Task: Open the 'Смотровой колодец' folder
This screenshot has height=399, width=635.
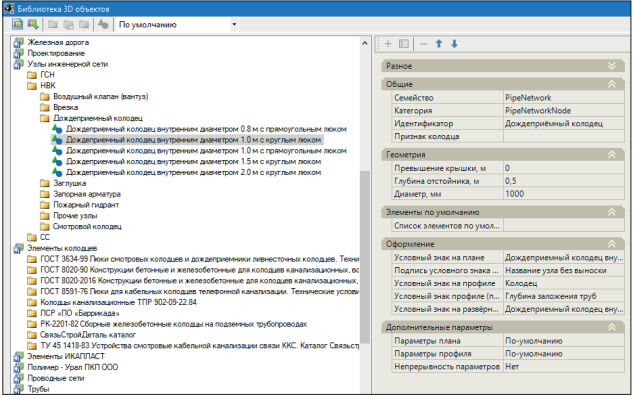Action: (x=87, y=227)
